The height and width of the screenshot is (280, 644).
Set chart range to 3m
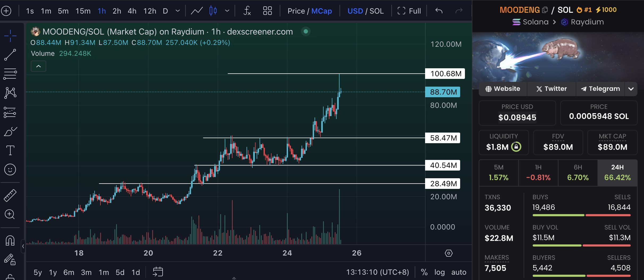(x=86, y=272)
